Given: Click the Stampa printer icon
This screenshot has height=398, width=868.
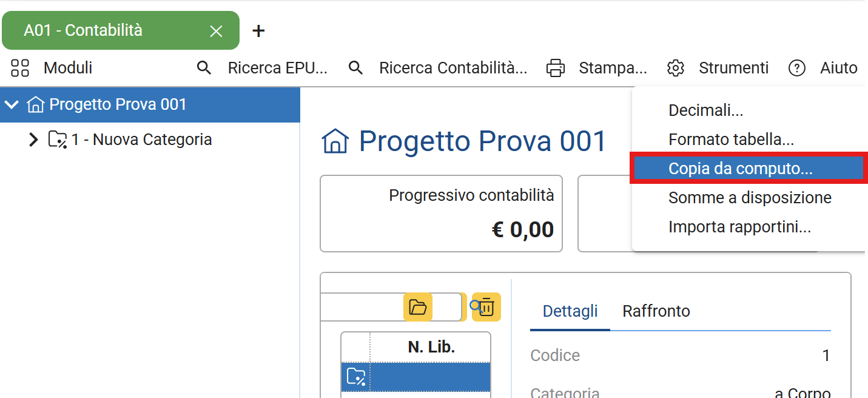Looking at the screenshot, I should tap(556, 68).
